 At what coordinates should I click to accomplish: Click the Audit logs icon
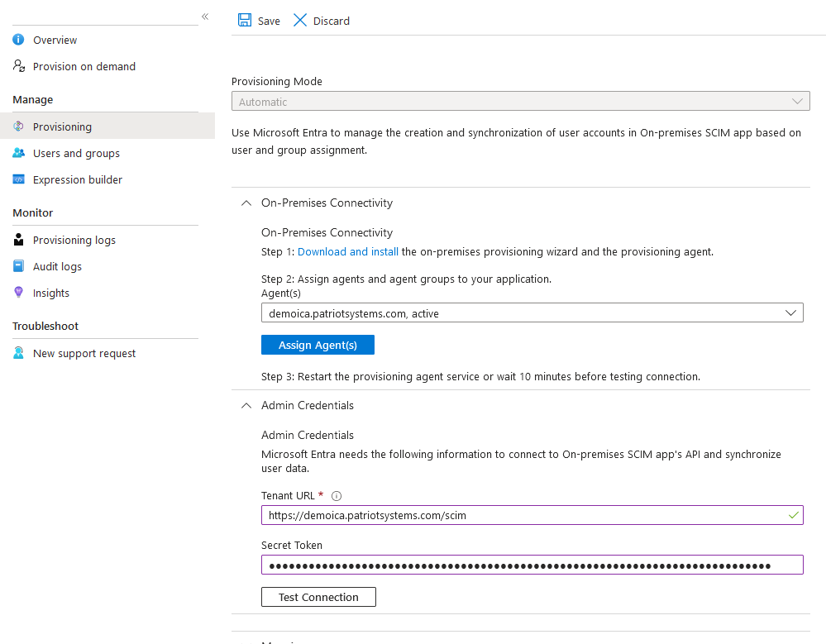click(x=18, y=266)
